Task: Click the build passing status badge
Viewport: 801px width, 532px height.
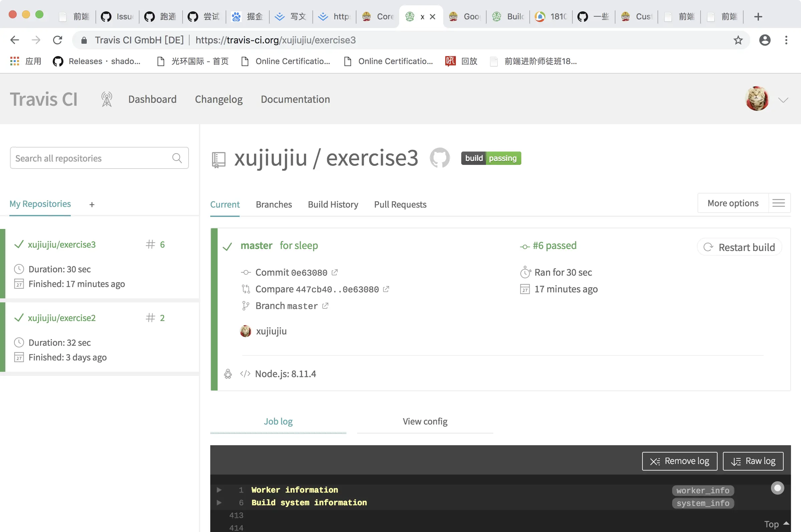Action: [x=491, y=158]
